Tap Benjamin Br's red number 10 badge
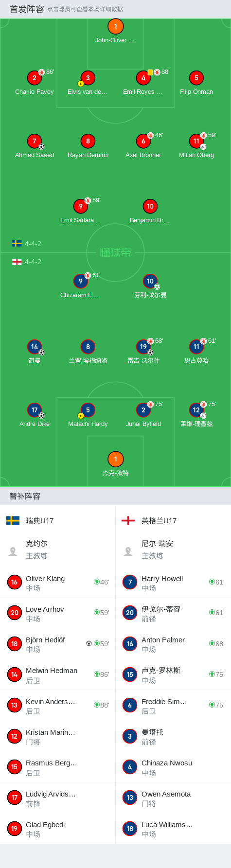 [150, 206]
